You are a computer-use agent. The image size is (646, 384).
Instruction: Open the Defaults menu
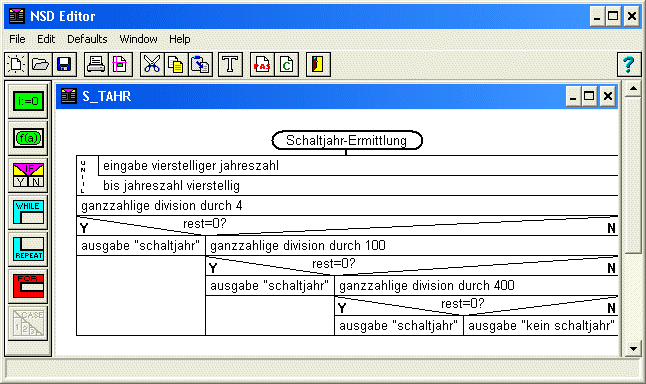[87, 39]
